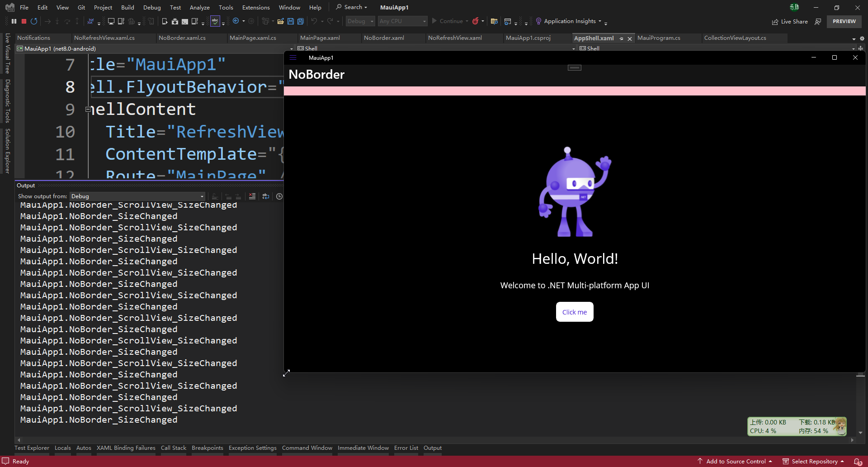Open the Analyze menu
Screen dimensions: 868x467
[199, 7]
